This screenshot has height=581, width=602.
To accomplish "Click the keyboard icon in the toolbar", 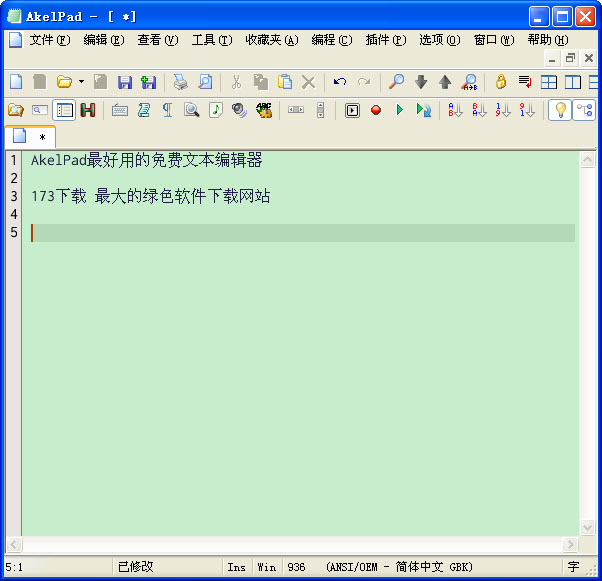I will 120,111.
